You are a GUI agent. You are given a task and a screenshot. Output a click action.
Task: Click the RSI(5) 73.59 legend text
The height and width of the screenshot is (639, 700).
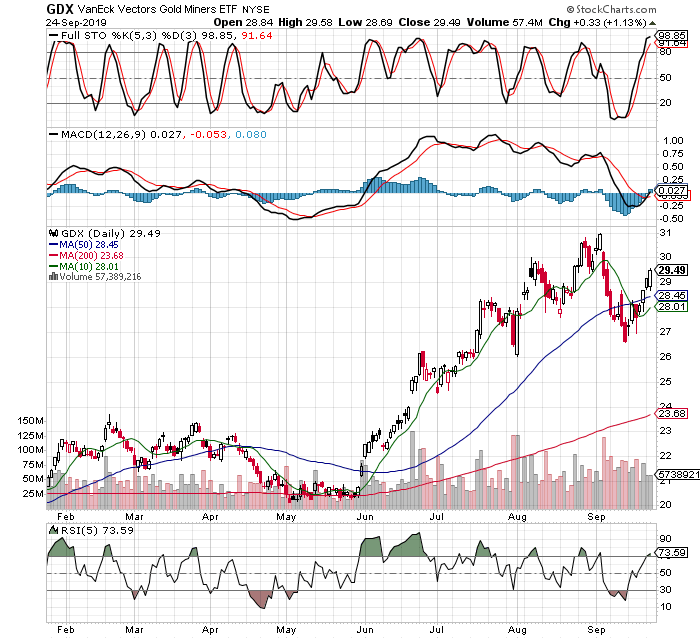pyautogui.click(x=97, y=530)
